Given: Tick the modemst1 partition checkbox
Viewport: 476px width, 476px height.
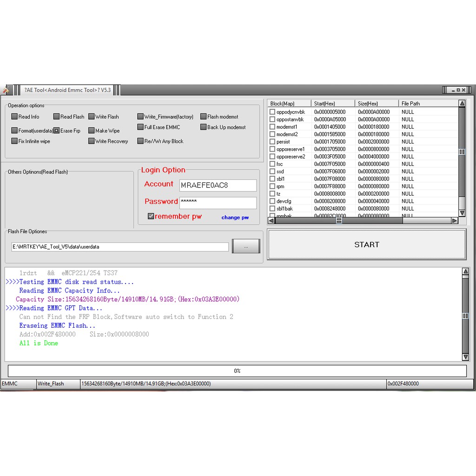Looking at the screenshot, I should coord(272,127).
